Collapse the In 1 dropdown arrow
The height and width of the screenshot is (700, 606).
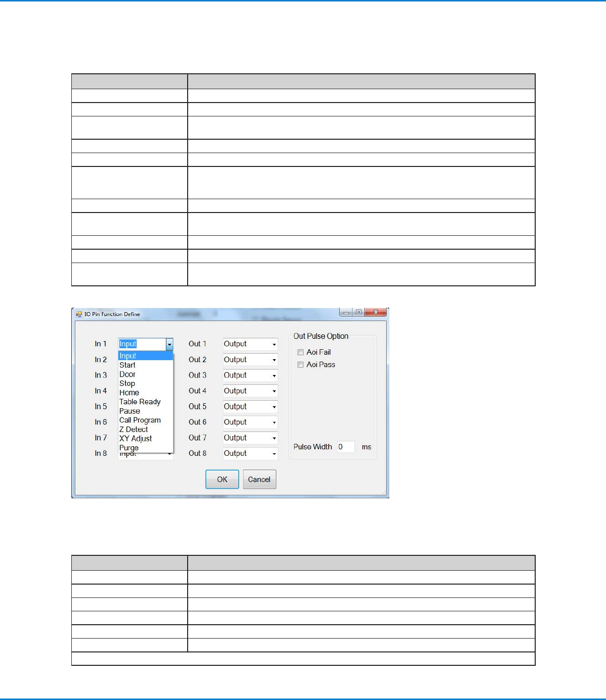pos(169,344)
